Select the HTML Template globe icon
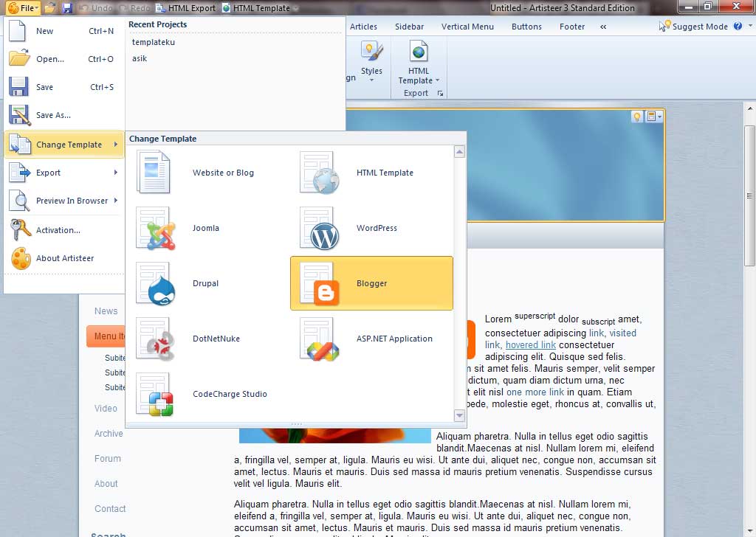756x537 pixels. click(x=319, y=173)
